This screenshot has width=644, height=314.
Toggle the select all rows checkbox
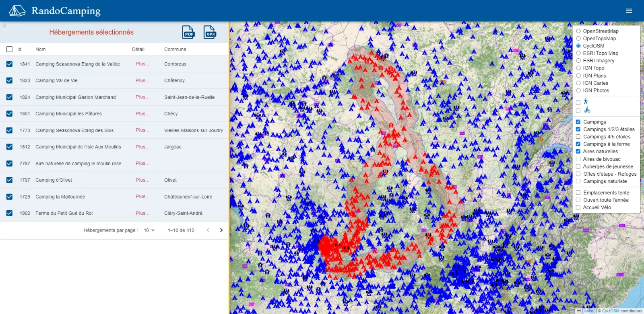[9, 49]
